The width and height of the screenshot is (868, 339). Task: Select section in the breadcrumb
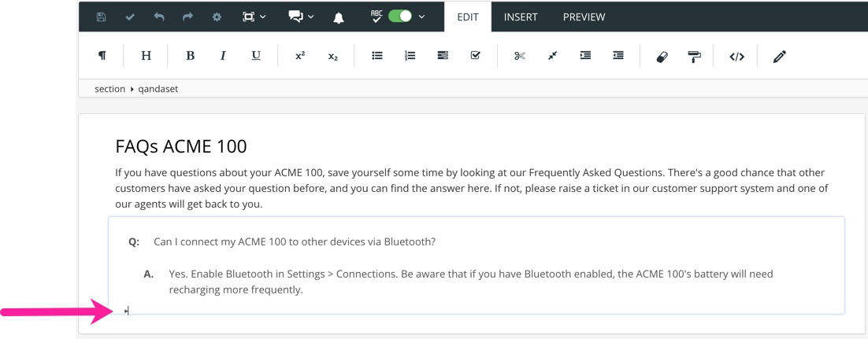[x=109, y=89]
